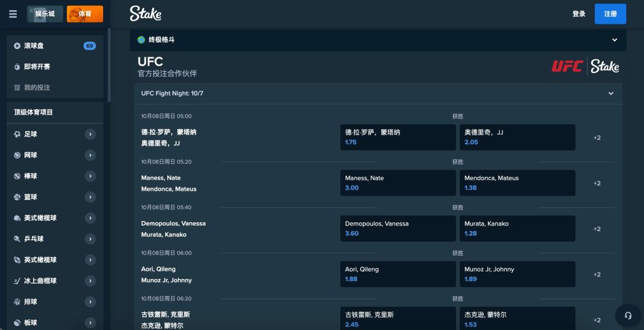Expand 棒球 submenu arrow
Viewport: 644px width, 330px height.
[x=91, y=176]
